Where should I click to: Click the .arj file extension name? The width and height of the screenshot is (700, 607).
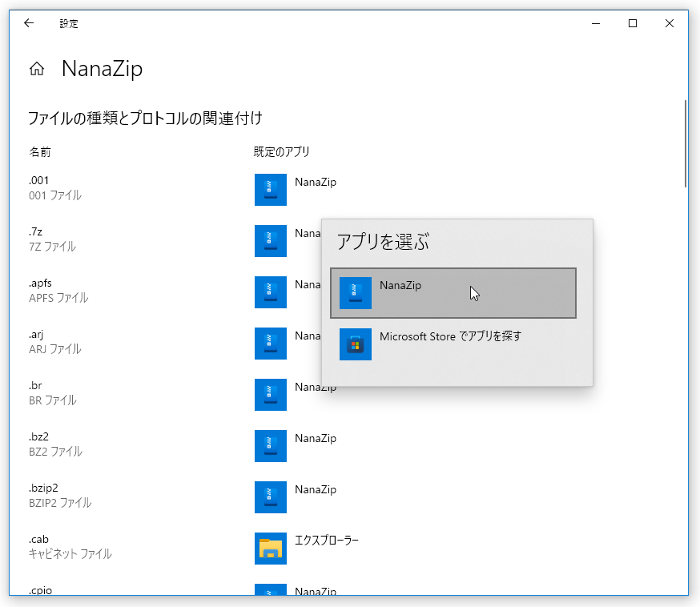coord(36,334)
